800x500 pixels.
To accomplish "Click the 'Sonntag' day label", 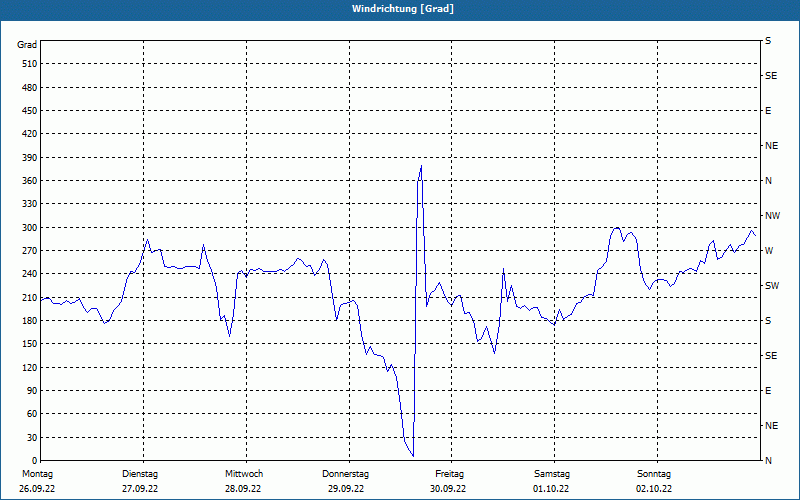I will pos(654,474).
